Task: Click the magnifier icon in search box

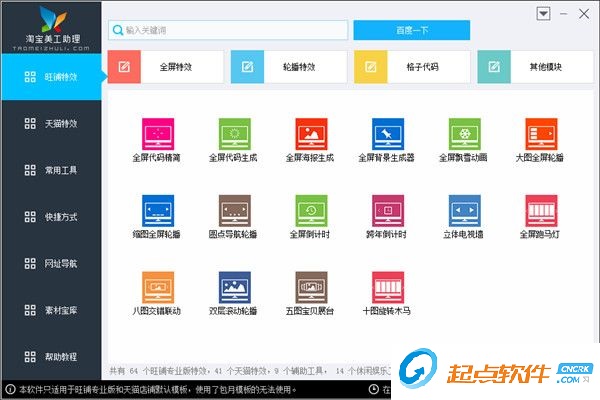Action: point(118,30)
